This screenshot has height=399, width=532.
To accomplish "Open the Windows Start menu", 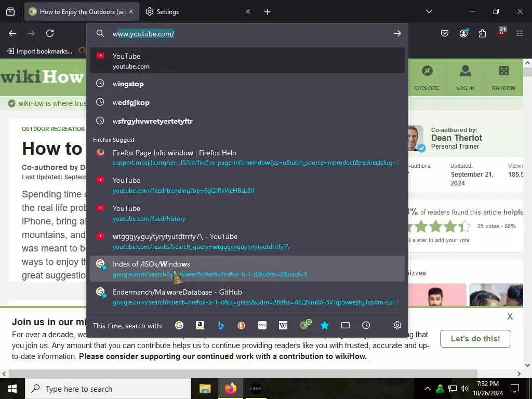I will 12,389.
